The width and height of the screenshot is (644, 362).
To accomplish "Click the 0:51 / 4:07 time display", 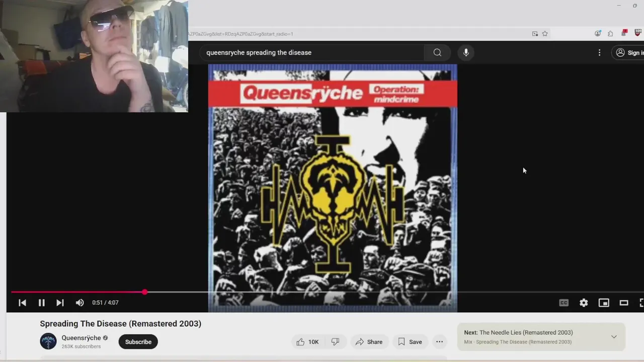I will click(105, 303).
